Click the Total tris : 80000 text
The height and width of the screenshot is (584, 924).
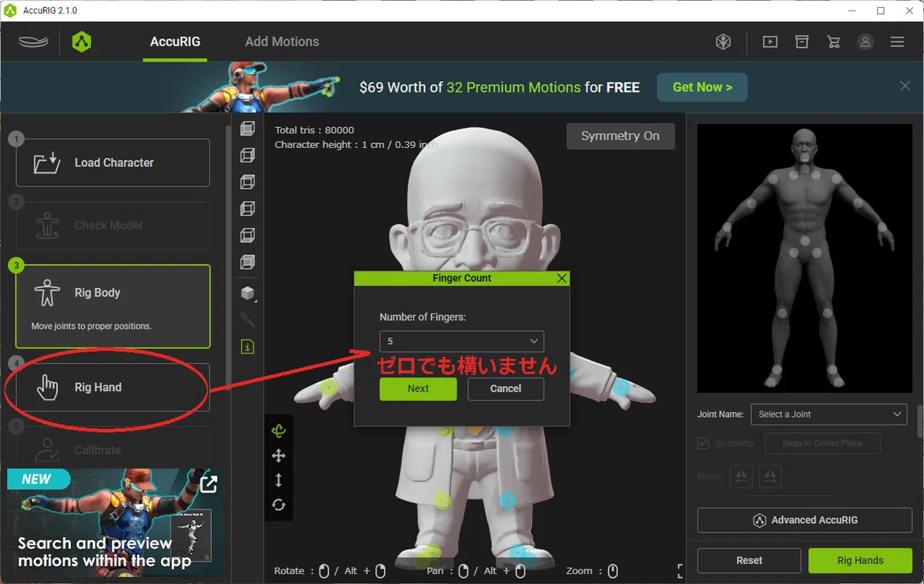point(314,130)
